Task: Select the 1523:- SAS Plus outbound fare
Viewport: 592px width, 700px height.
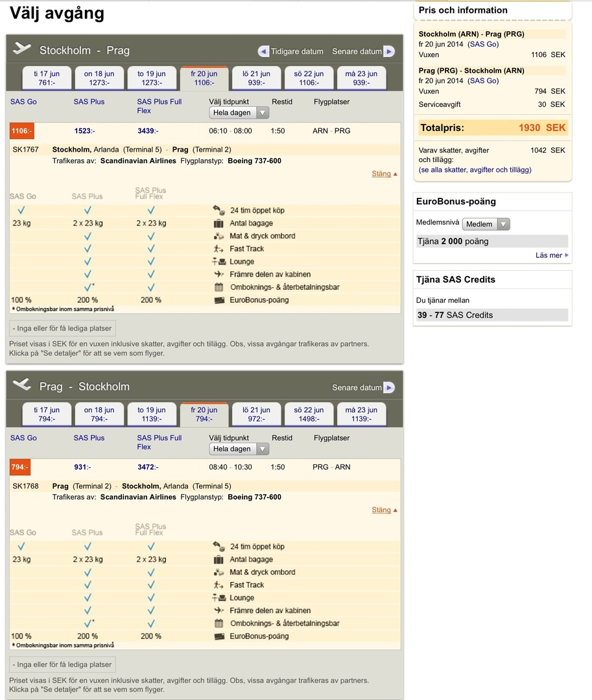Action: pyautogui.click(x=83, y=131)
